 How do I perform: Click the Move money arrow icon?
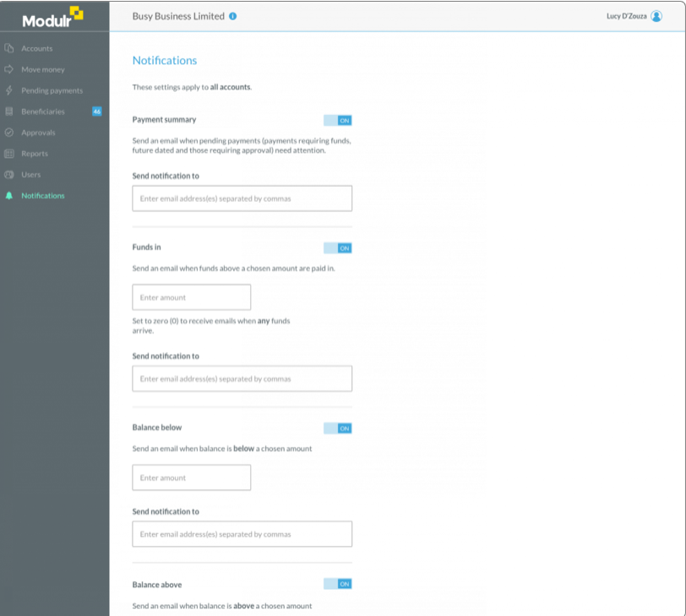click(9, 69)
